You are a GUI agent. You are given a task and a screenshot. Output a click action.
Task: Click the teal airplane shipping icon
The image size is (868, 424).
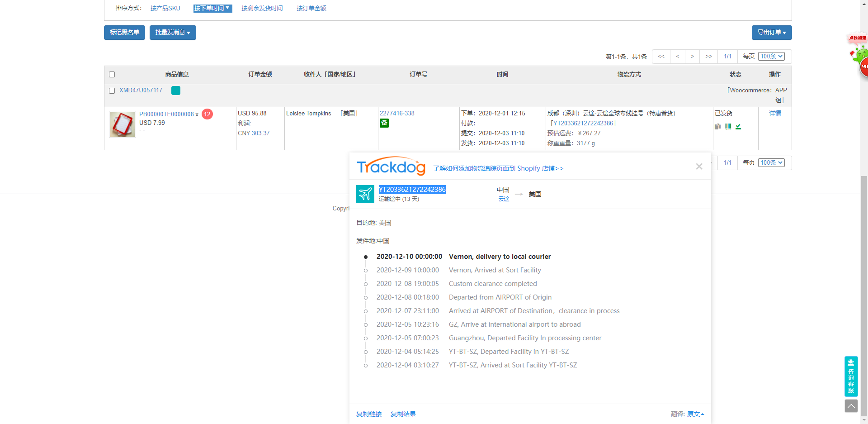pyautogui.click(x=365, y=194)
